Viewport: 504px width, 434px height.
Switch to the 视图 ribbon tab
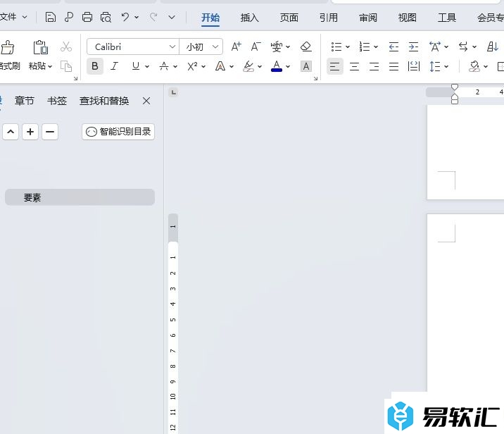click(x=408, y=18)
